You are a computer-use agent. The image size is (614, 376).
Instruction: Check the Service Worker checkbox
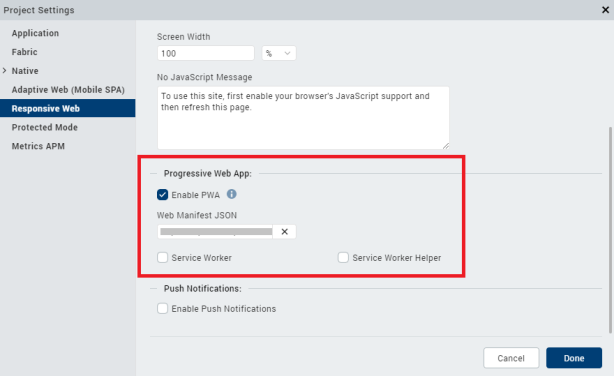(163, 257)
